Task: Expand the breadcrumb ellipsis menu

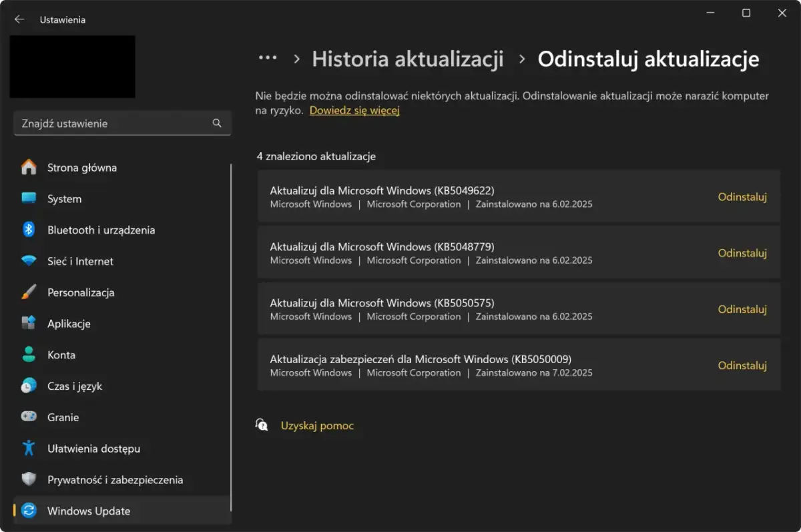Action: 267,59
